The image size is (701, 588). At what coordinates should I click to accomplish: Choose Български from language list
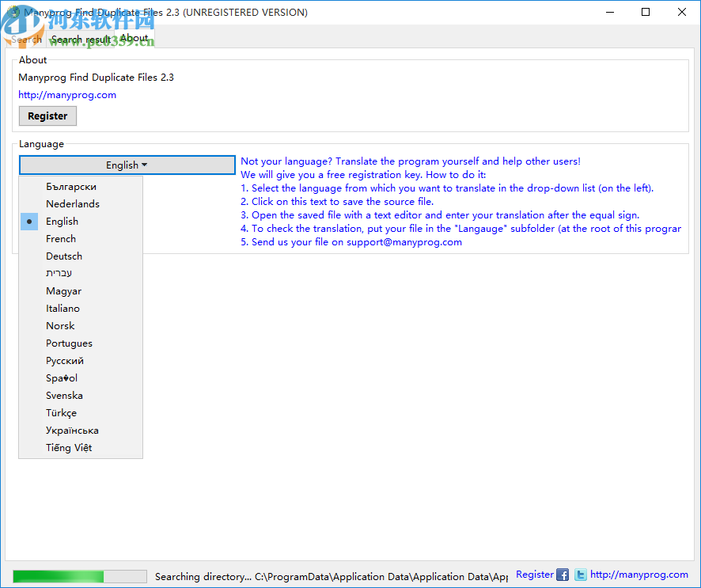click(x=81, y=187)
